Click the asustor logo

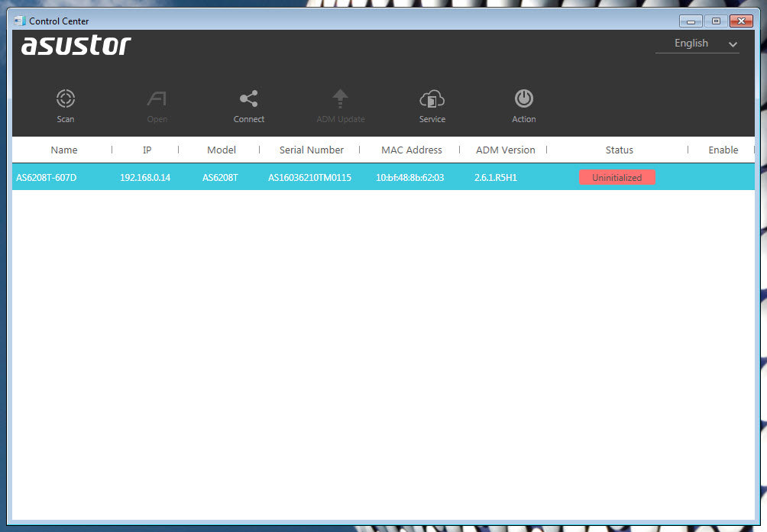point(76,45)
